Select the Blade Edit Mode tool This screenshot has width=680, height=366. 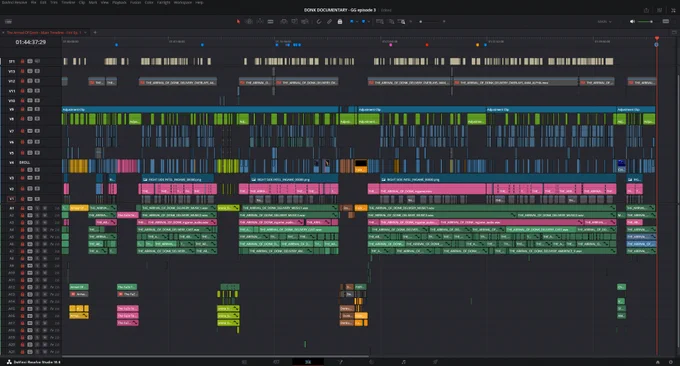(x=271, y=21)
